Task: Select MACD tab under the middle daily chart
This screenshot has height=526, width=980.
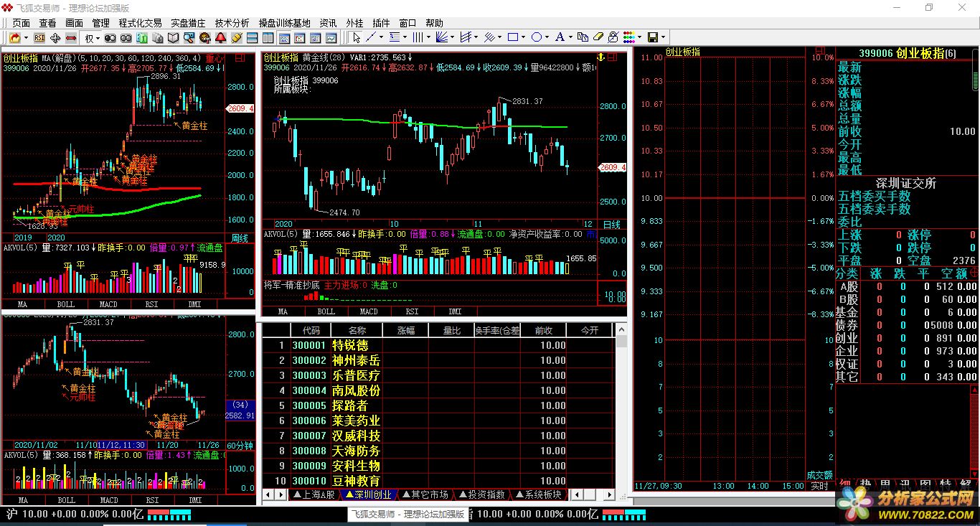Action: (x=369, y=312)
